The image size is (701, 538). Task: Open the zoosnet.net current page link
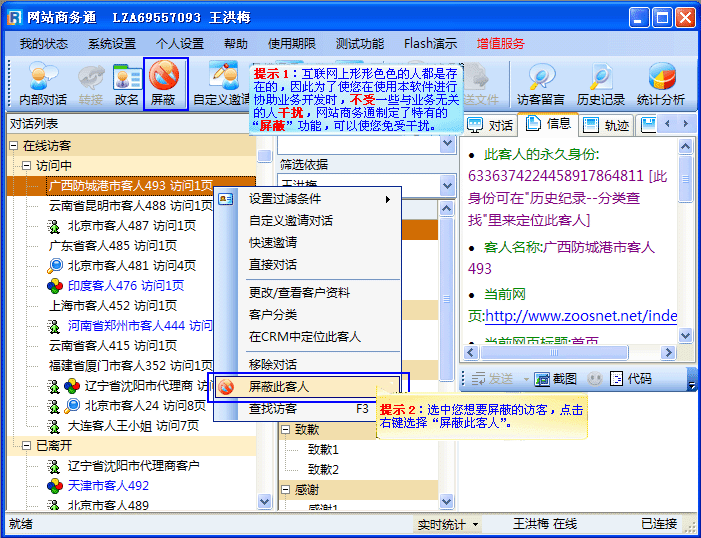pyautogui.click(x=580, y=316)
